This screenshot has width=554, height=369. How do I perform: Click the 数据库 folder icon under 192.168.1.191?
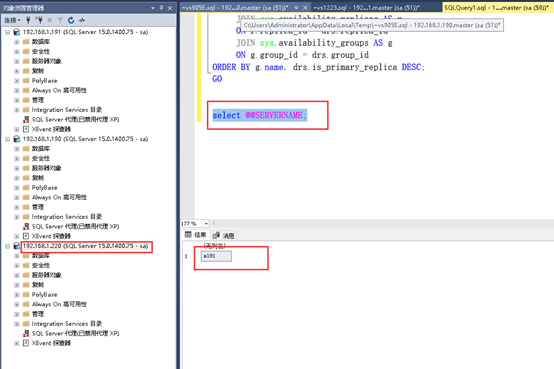[x=26, y=42]
